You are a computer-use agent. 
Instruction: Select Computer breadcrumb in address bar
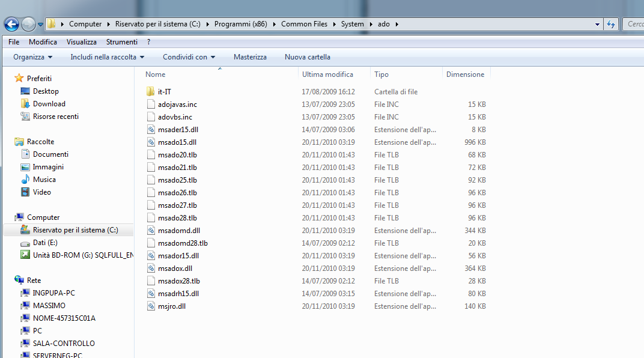pos(85,24)
